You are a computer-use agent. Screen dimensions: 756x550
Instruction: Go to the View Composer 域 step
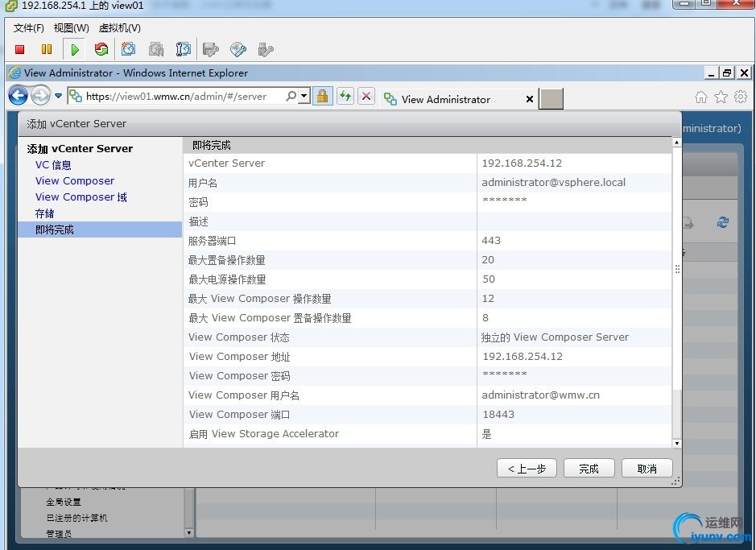point(81,197)
